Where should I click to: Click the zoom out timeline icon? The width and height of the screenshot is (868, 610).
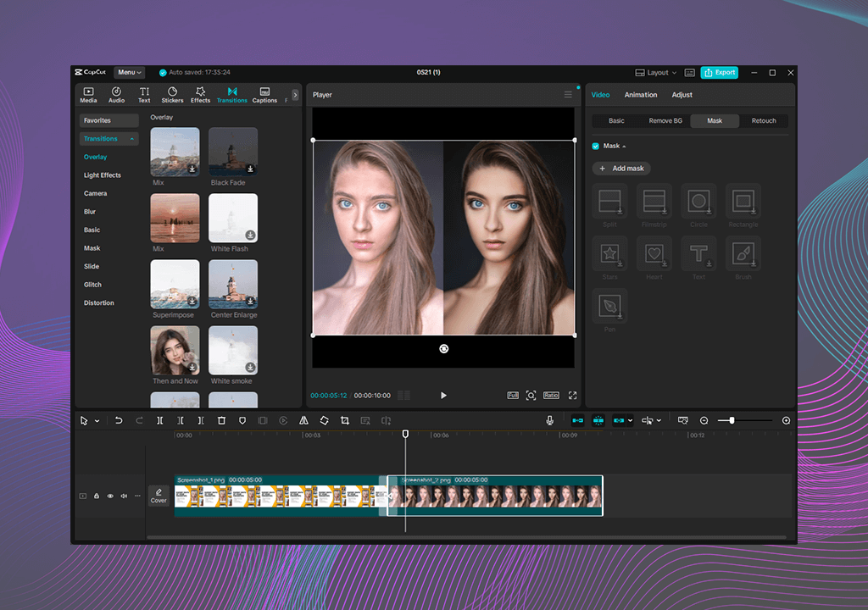click(704, 421)
